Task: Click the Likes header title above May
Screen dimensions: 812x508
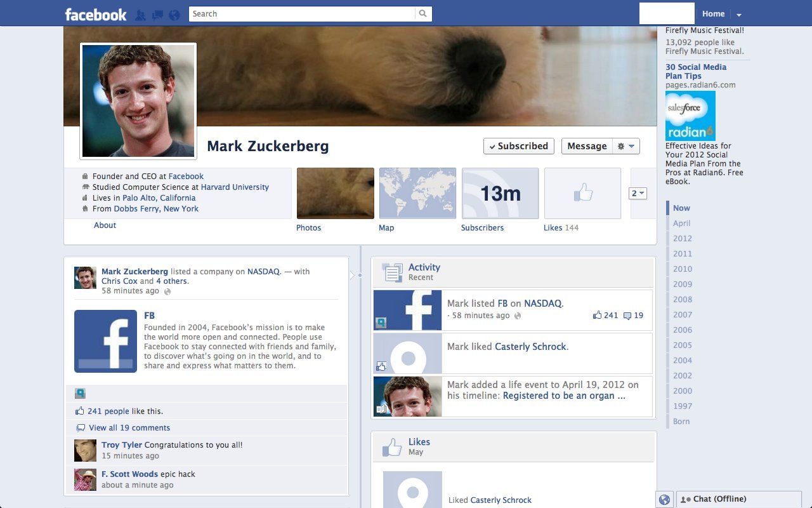Action: [x=419, y=442]
